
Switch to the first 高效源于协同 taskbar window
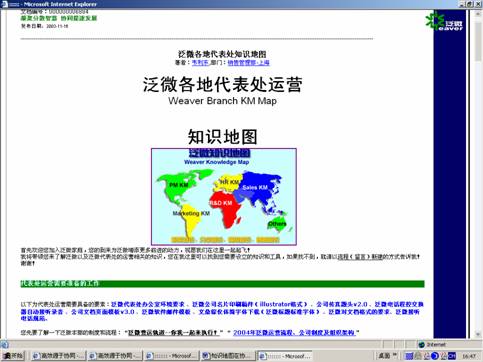pos(57,356)
